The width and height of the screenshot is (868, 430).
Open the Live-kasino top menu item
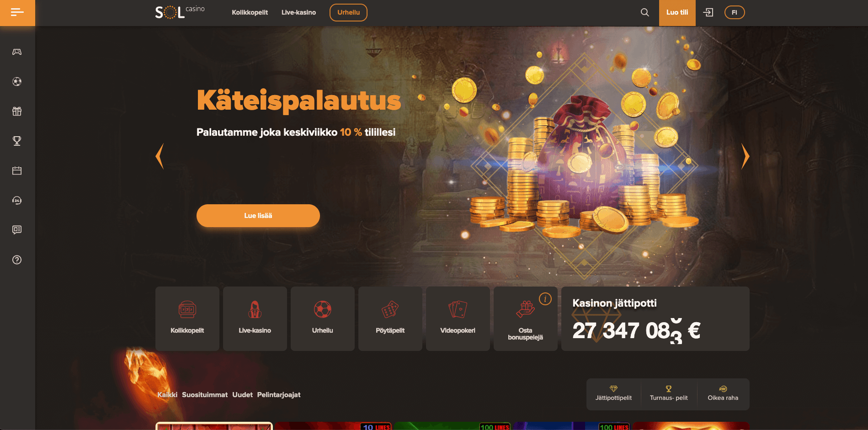pyautogui.click(x=298, y=12)
